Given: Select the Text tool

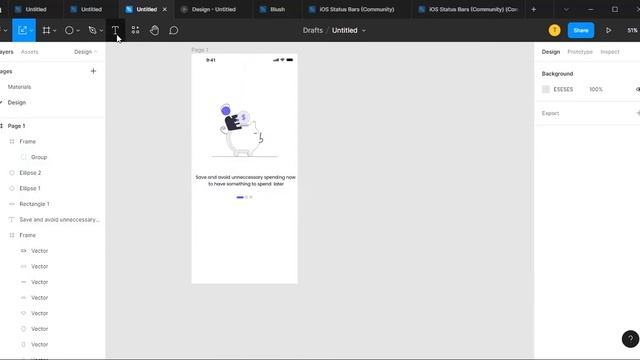Looking at the screenshot, I should pos(115,30).
